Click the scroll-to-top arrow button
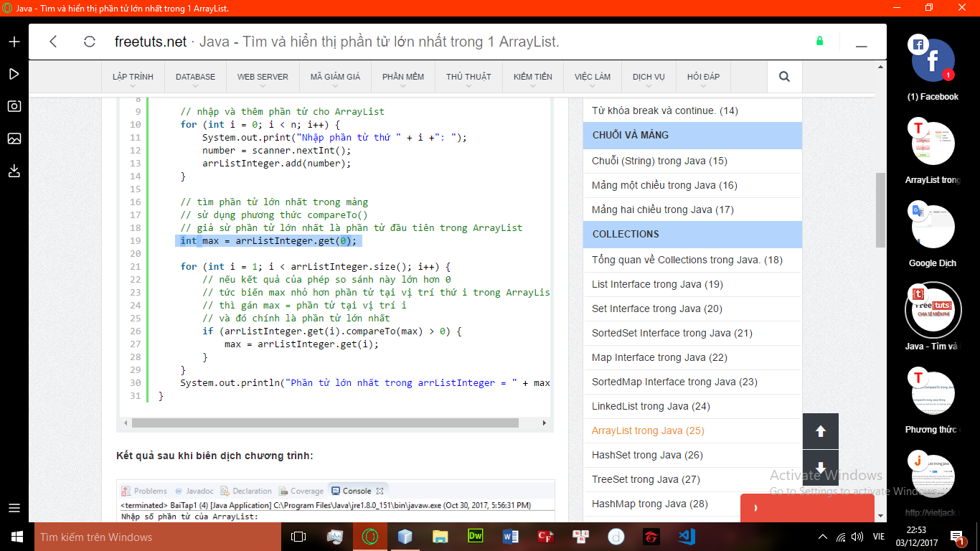Screen dimensions: 980x551 click(821, 431)
